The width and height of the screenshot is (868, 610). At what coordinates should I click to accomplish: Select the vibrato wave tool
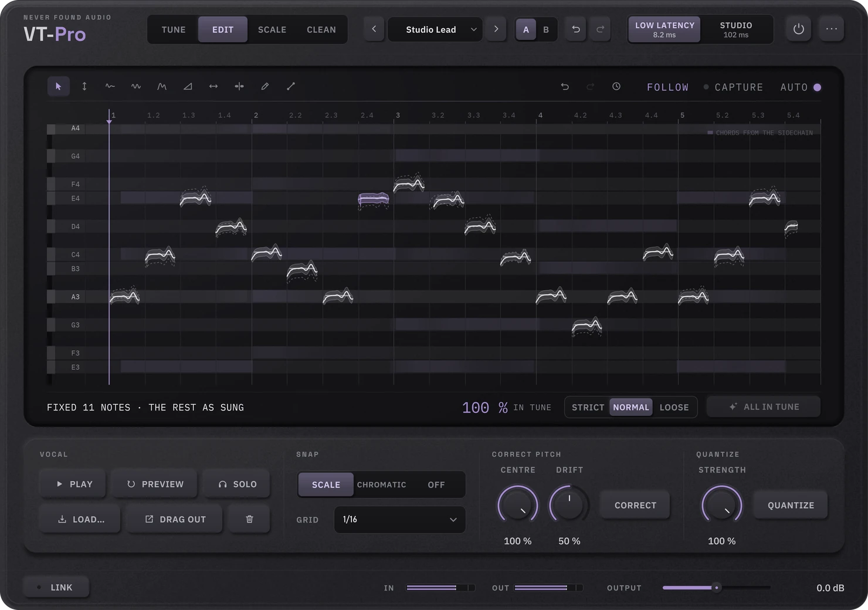136,87
